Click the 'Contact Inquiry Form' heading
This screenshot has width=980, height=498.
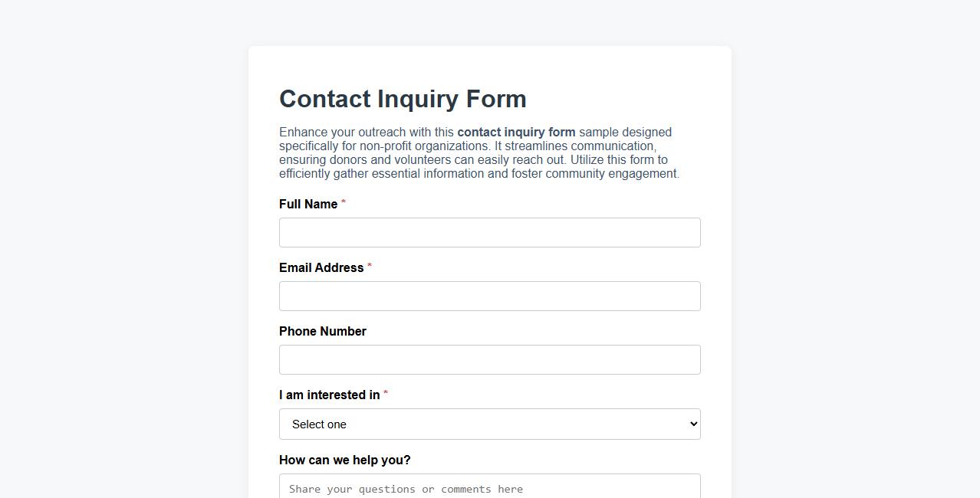pos(403,99)
